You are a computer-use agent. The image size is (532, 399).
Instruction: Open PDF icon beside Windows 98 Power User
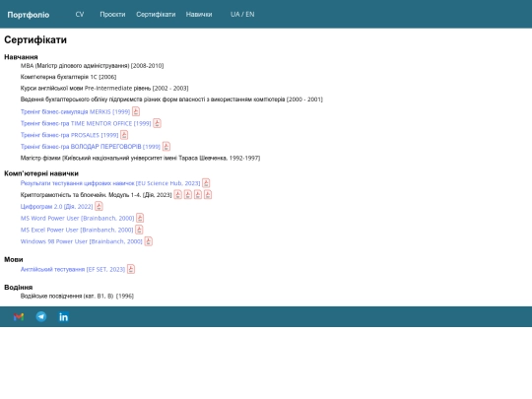148,241
